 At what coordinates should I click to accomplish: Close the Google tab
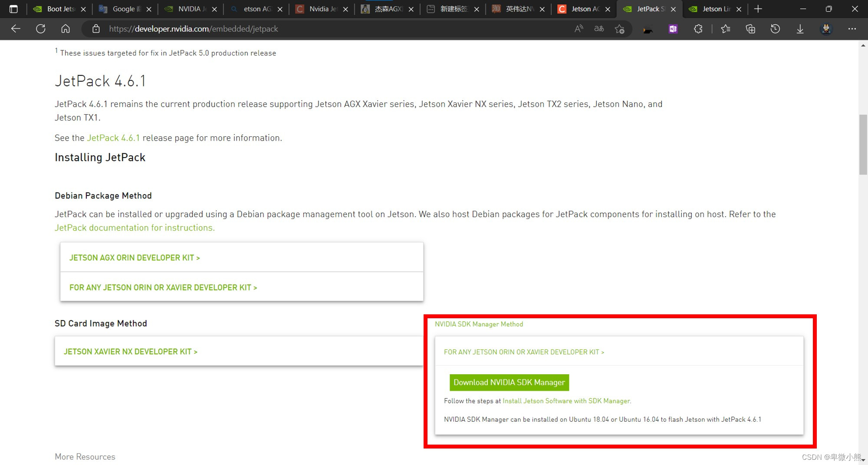pos(149,9)
